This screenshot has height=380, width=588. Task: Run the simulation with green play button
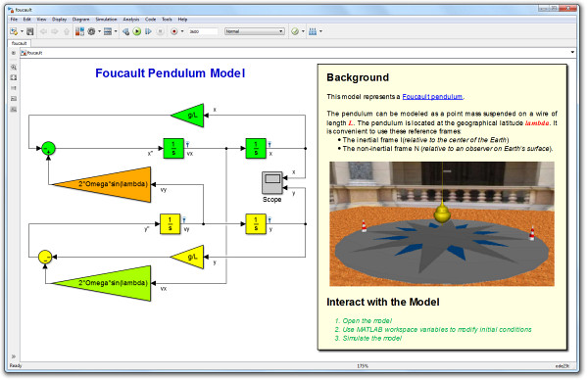click(137, 31)
